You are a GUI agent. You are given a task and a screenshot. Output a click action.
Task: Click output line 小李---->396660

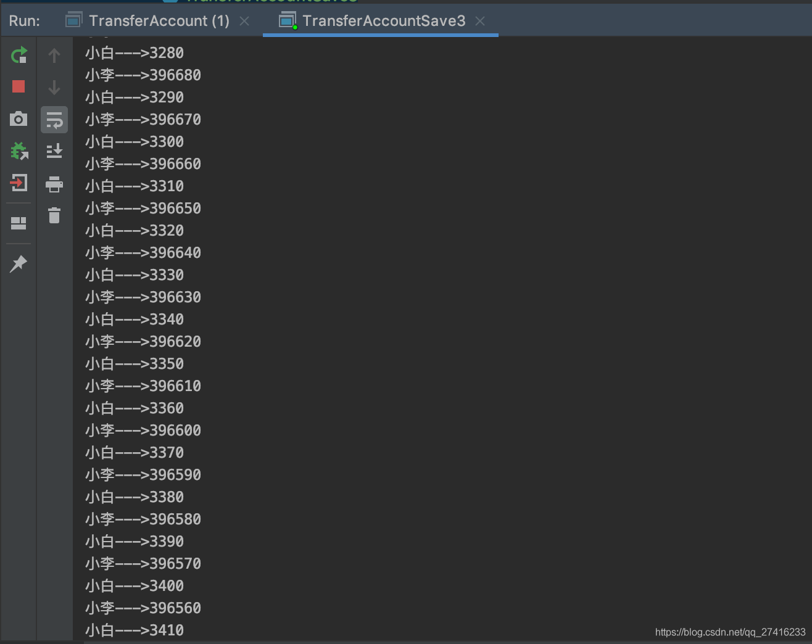point(143,164)
